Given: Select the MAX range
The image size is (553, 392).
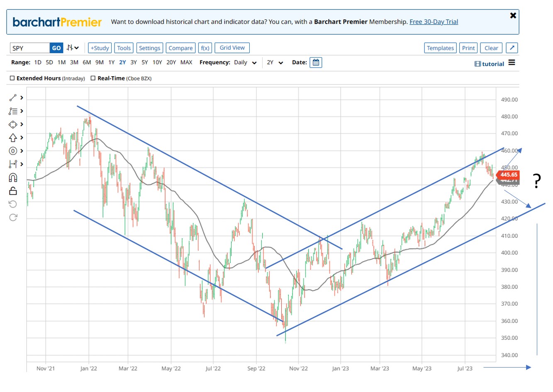Looking at the screenshot, I should coord(186,63).
